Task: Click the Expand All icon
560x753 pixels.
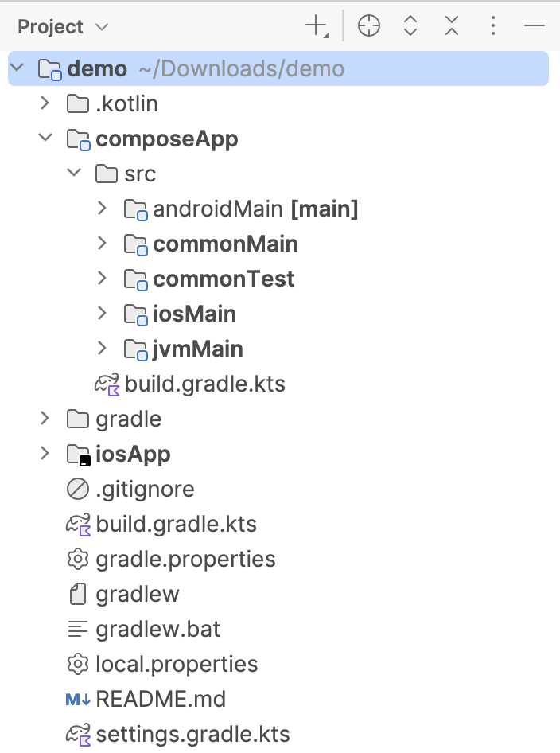Action: [x=410, y=25]
